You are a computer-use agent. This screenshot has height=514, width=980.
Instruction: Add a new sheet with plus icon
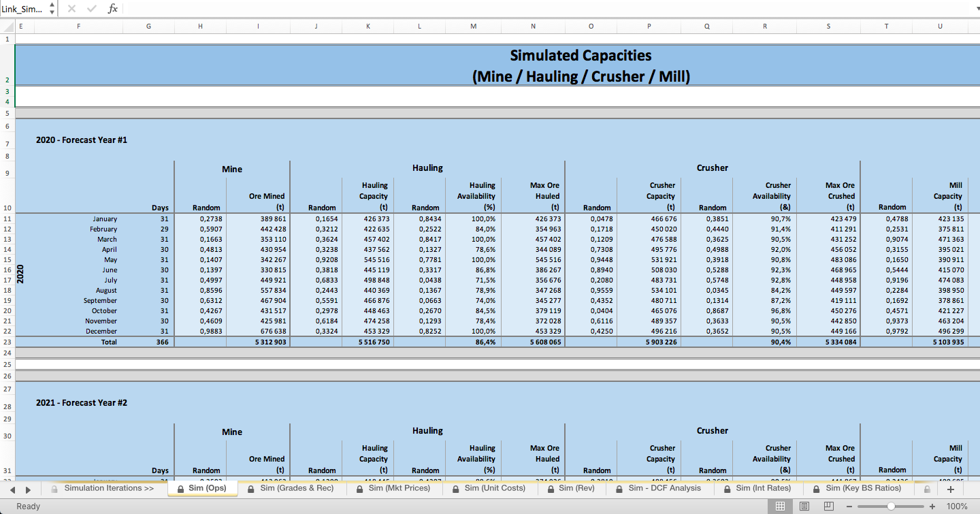click(x=950, y=489)
